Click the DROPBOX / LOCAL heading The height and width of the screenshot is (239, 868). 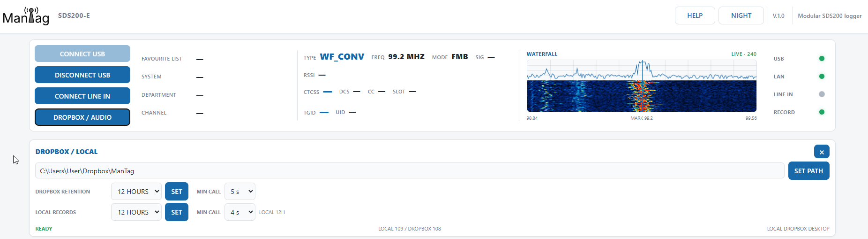click(x=67, y=152)
